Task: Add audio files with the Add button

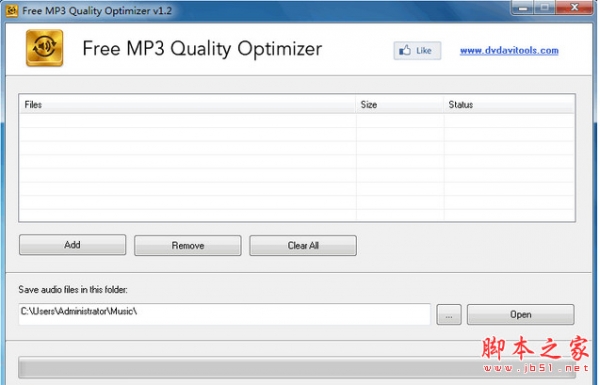Action: [72, 245]
